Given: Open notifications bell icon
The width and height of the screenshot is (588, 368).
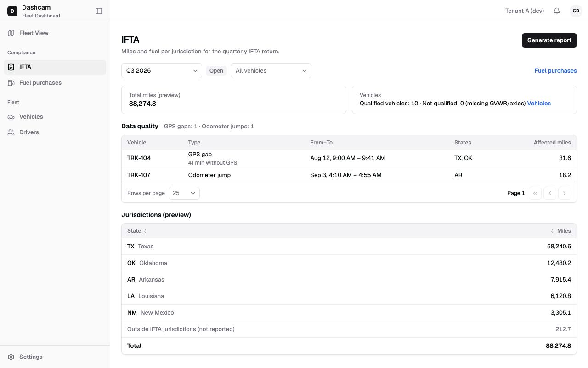Looking at the screenshot, I should click(557, 11).
